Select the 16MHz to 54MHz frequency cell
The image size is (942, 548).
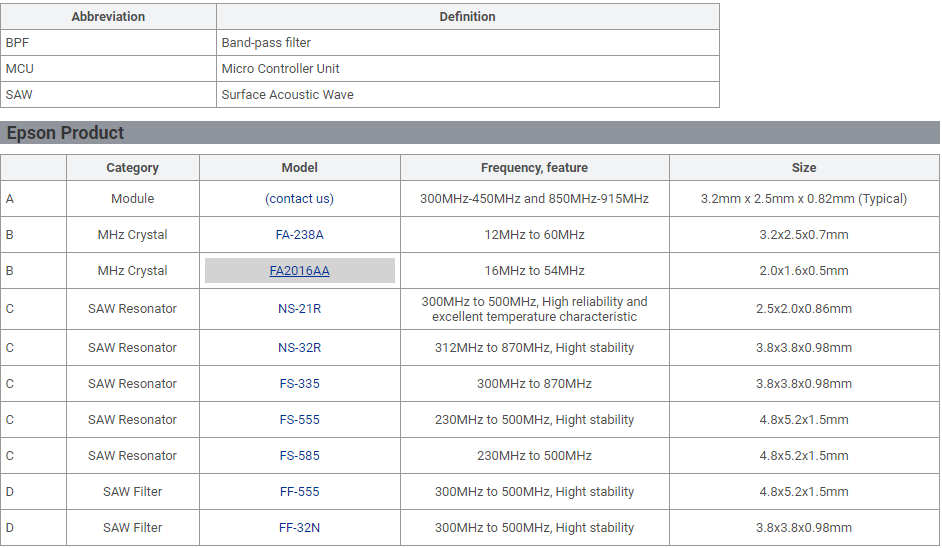click(x=534, y=271)
